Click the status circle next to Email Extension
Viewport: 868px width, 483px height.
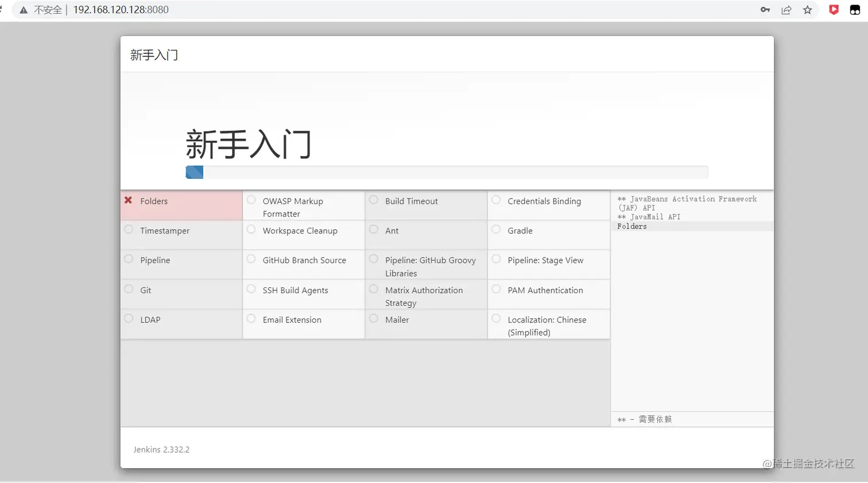click(x=251, y=318)
